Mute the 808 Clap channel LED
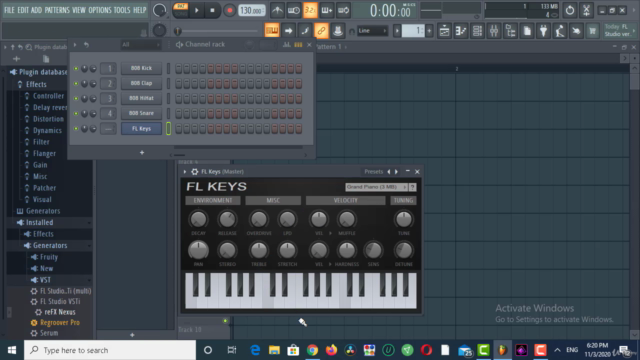640x360 pixels. tap(76, 84)
